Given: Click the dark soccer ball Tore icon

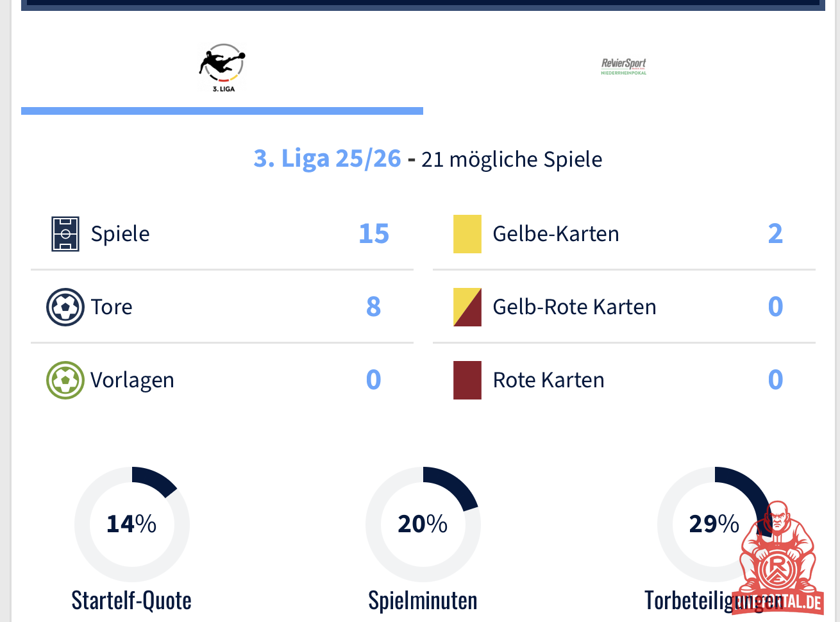Looking at the screenshot, I should click(65, 307).
